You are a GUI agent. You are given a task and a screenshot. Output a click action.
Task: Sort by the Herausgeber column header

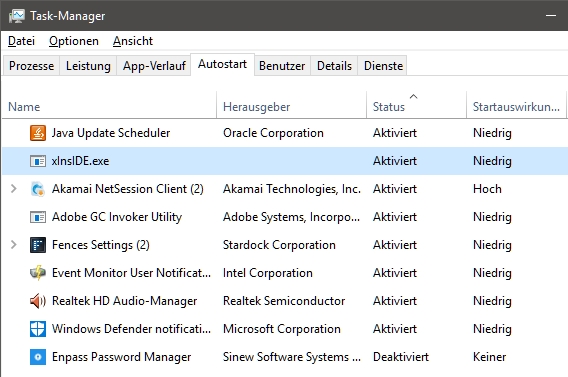pyautogui.click(x=292, y=105)
